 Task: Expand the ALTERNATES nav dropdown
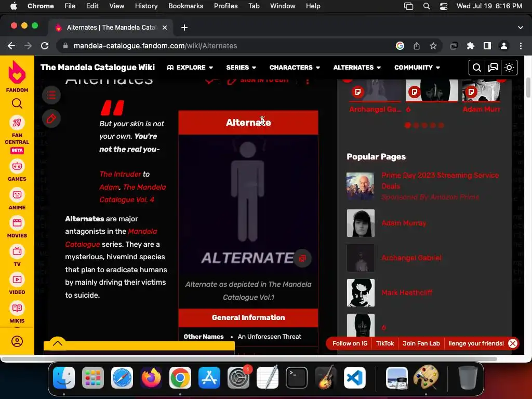click(x=357, y=68)
